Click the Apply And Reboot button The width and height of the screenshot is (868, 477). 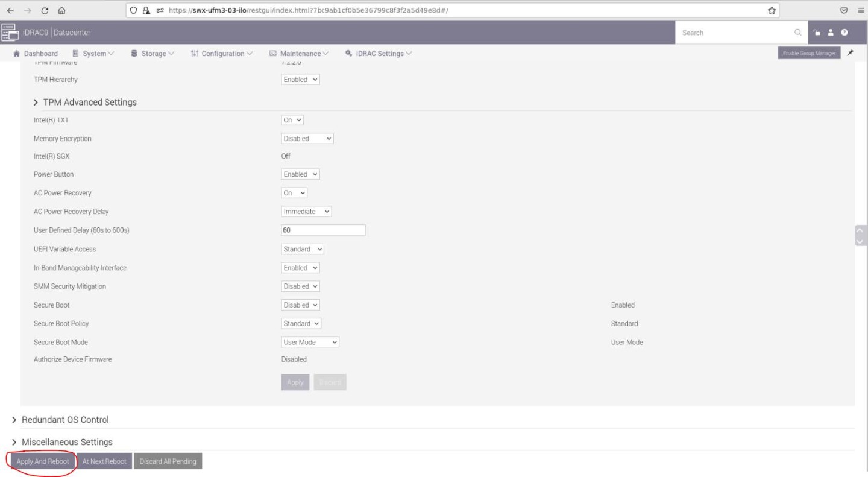43,461
